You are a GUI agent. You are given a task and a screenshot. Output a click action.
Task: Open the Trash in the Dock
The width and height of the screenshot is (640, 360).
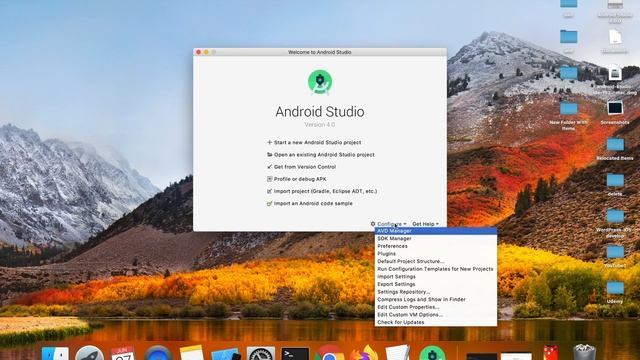(x=584, y=352)
